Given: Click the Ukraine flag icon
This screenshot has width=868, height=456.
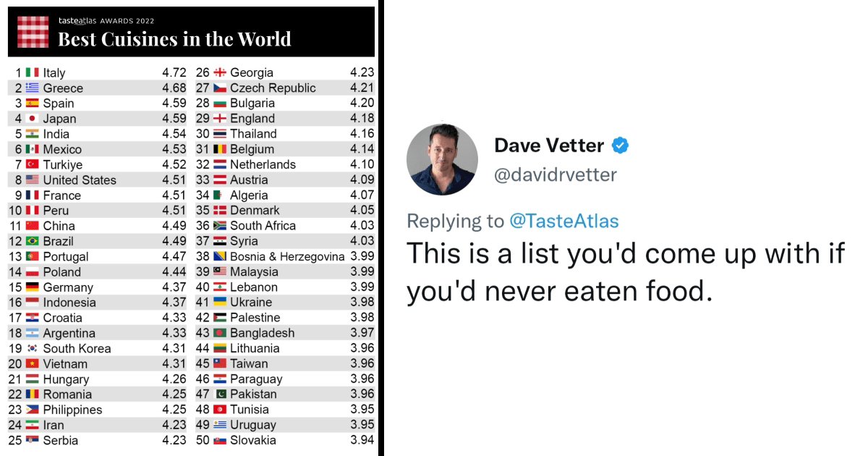Looking at the screenshot, I should pyautogui.click(x=220, y=302).
